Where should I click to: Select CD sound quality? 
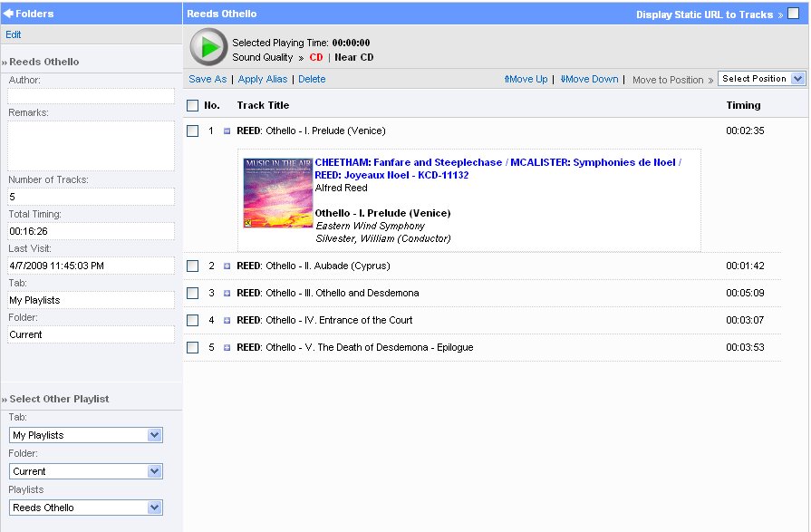pyautogui.click(x=316, y=57)
